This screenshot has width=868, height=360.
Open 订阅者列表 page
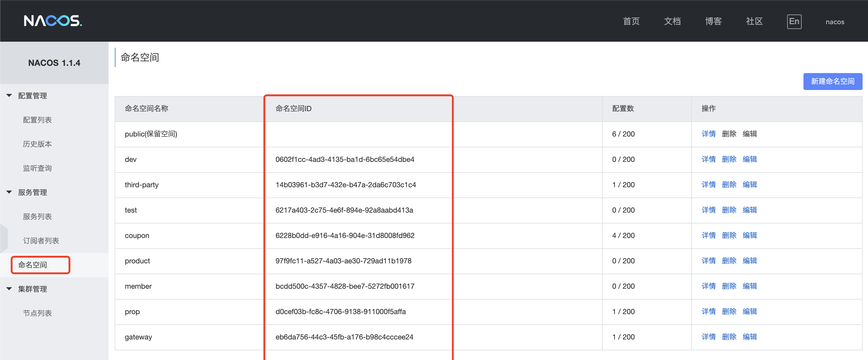point(41,241)
